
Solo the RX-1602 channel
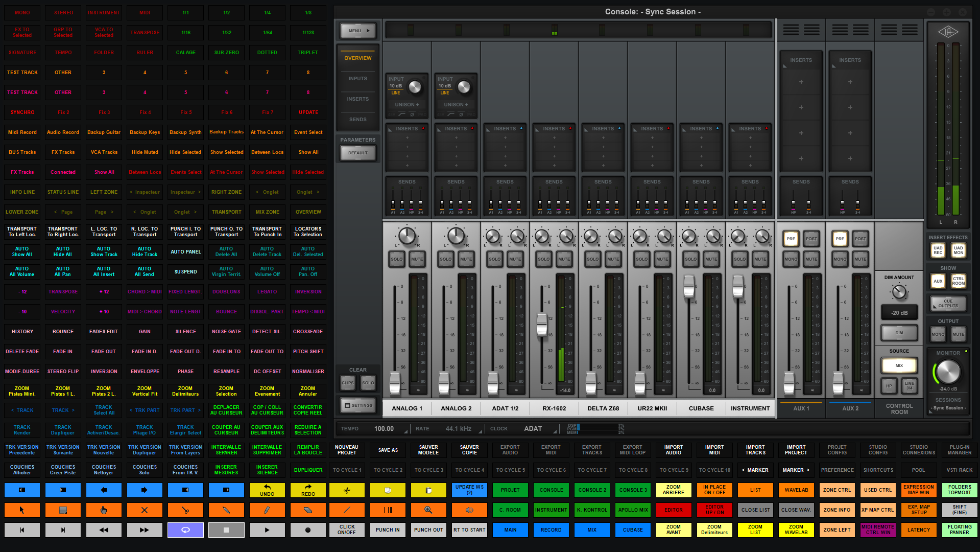(543, 259)
